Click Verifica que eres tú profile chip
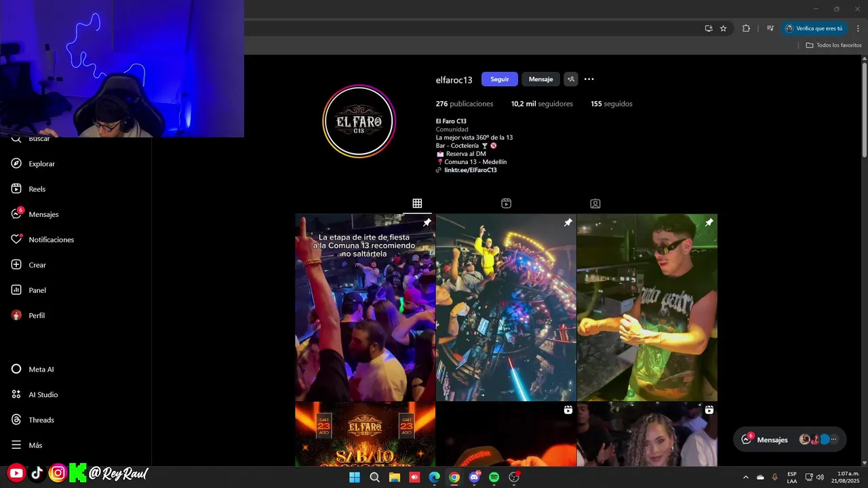The image size is (868, 488). [x=814, y=28]
